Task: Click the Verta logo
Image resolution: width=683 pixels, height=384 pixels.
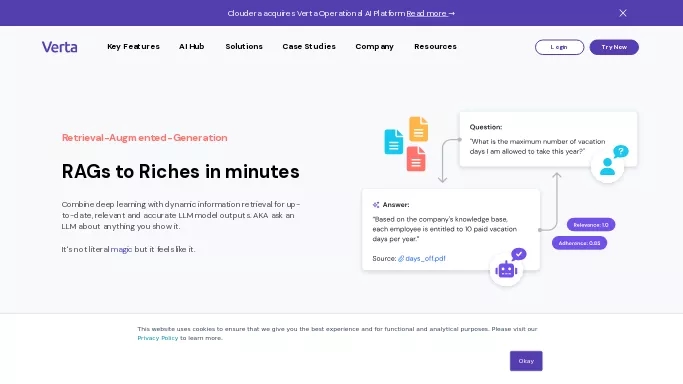Action: pyautogui.click(x=60, y=47)
